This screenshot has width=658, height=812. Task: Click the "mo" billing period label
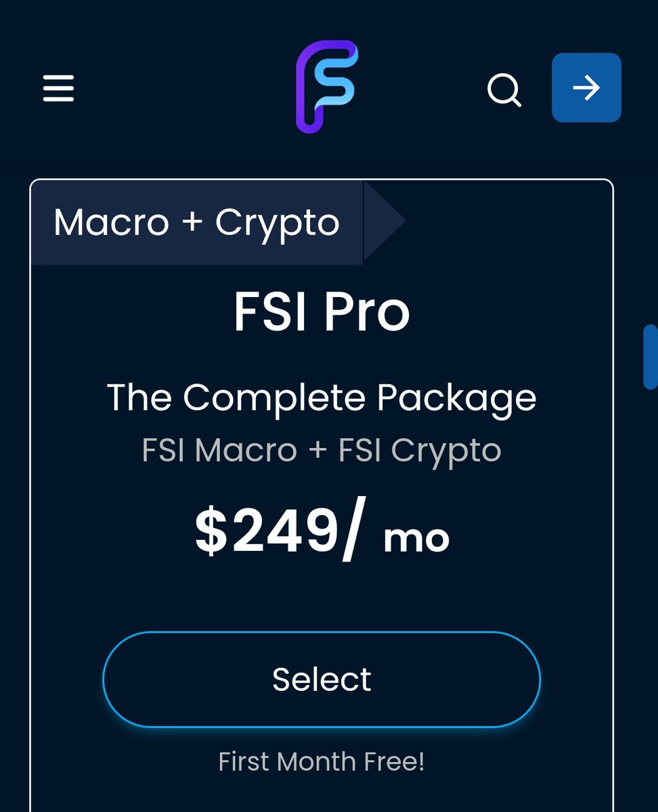(416, 538)
